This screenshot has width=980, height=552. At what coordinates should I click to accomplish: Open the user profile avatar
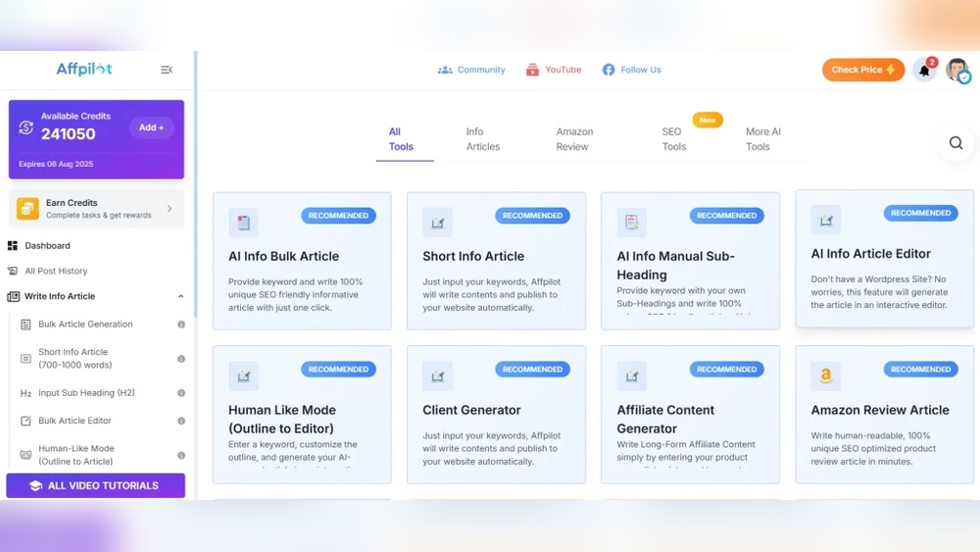click(956, 70)
